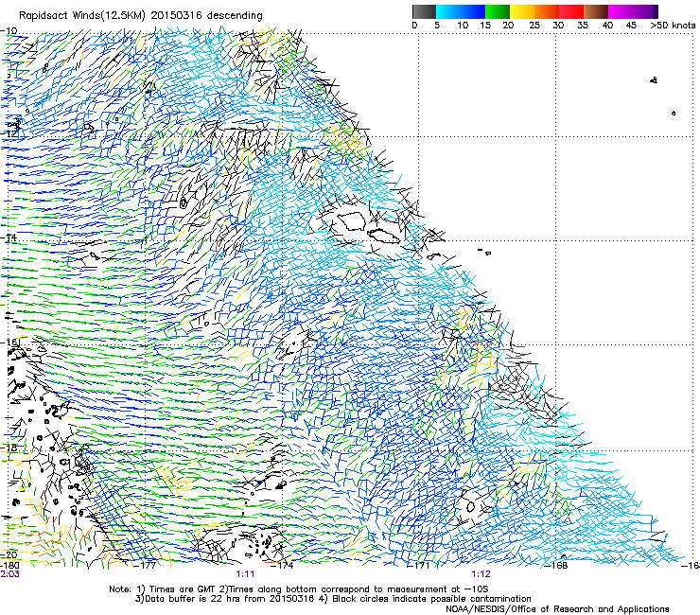This screenshot has width=700, height=615.
Task: Click the '-10' latitude axis label
Action: click(x=9, y=31)
